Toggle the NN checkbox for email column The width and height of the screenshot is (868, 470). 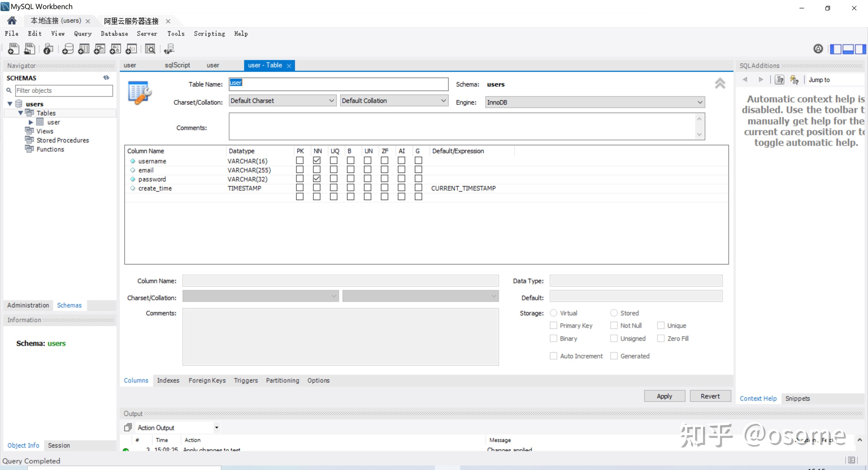click(316, 169)
